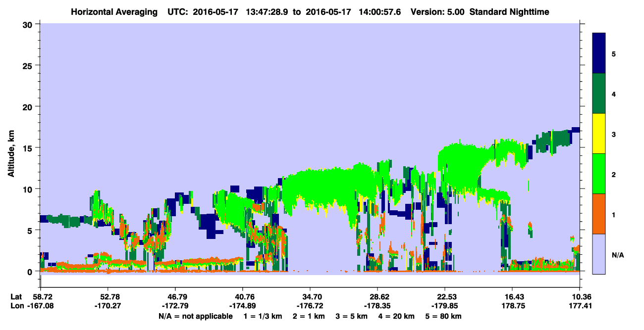The width and height of the screenshot is (644, 330).
Task: Click the colorbar label '4'
Action: [x=614, y=94]
